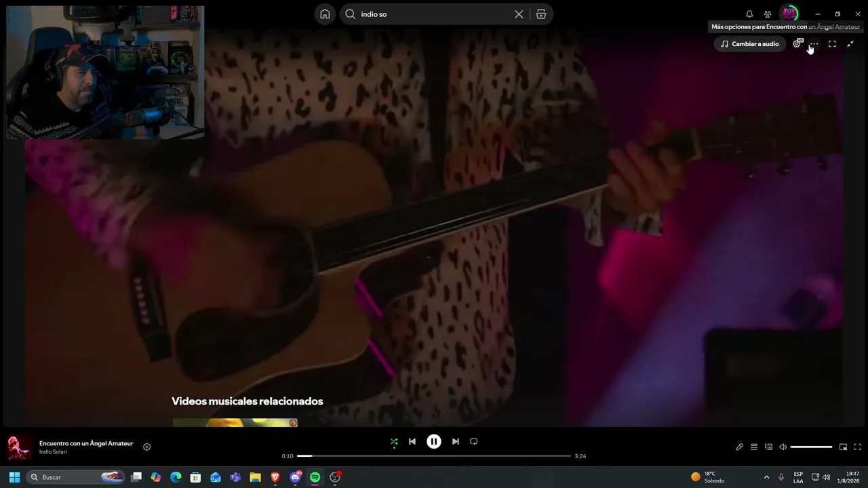
Task: Switch to Spotify on the taskbar
Action: [315, 477]
